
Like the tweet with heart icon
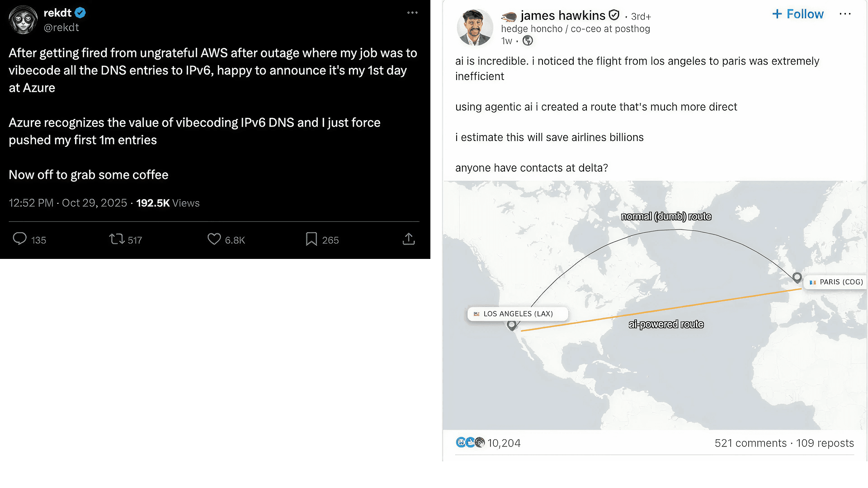(214, 239)
